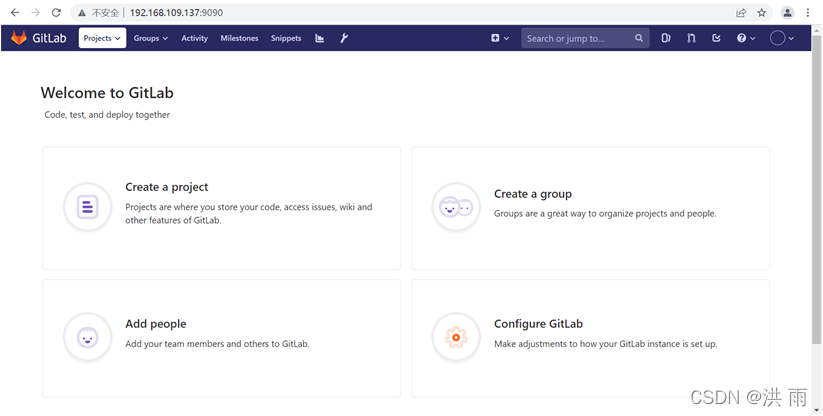Image resolution: width=823 pixels, height=416 pixels.
Task: Open browser three-dot menu
Action: click(808, 13)
